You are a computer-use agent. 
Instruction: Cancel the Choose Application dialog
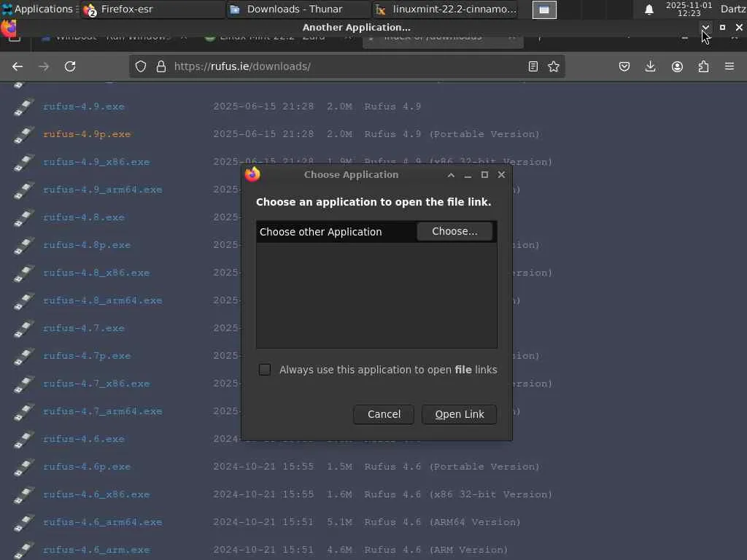pos(384,414)
